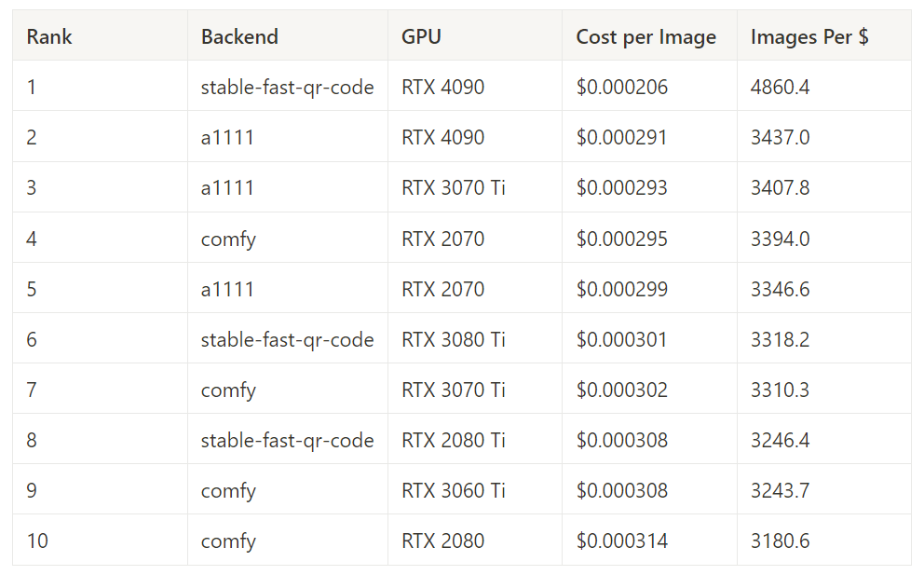Image resolution: width=924 pixels, height=575 pixels.
Task: Click the 3243.7 images value
Action: tap(780, 491)
